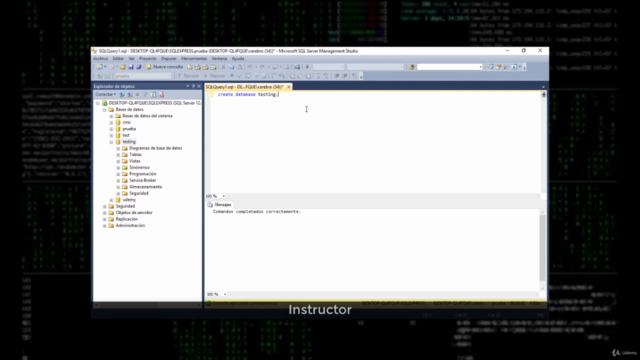Screen dimensions: 640x360
Task: Click the empty search combo box in toolbar
Action: [x=450, y=67]
